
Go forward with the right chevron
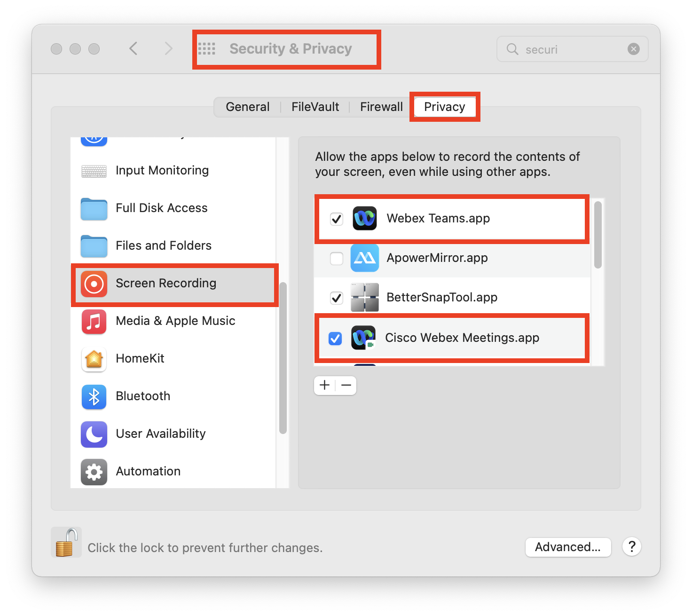tap(168, 48)
